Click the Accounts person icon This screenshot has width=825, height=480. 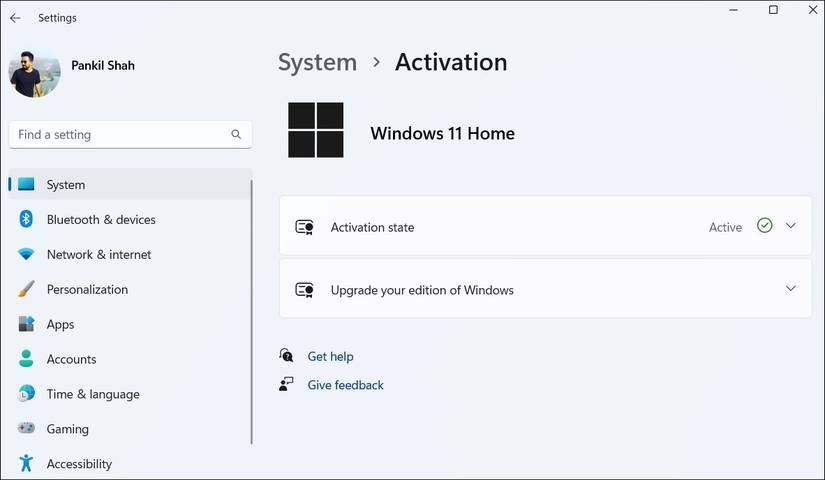(x=26, y=359)
